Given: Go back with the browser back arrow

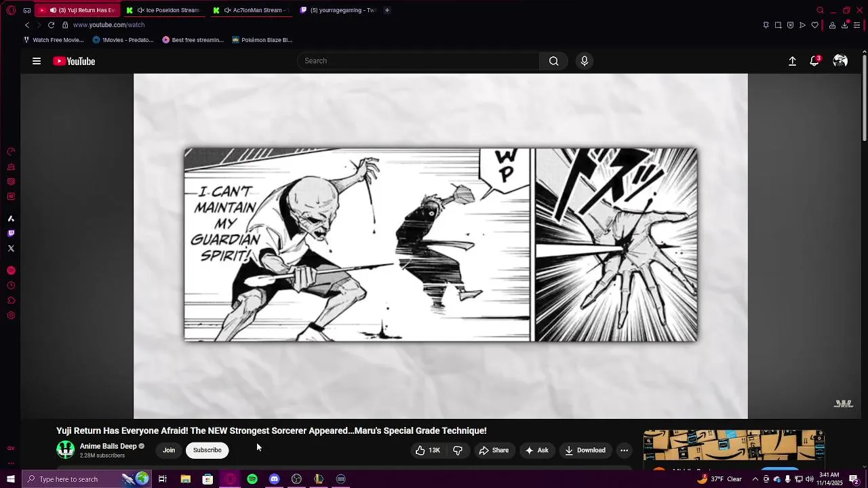Looking at the screenshot, I should [x=27, y=25].
